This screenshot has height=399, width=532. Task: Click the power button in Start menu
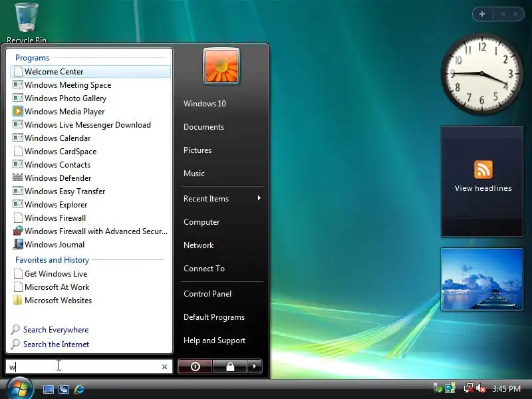(195, 366)
